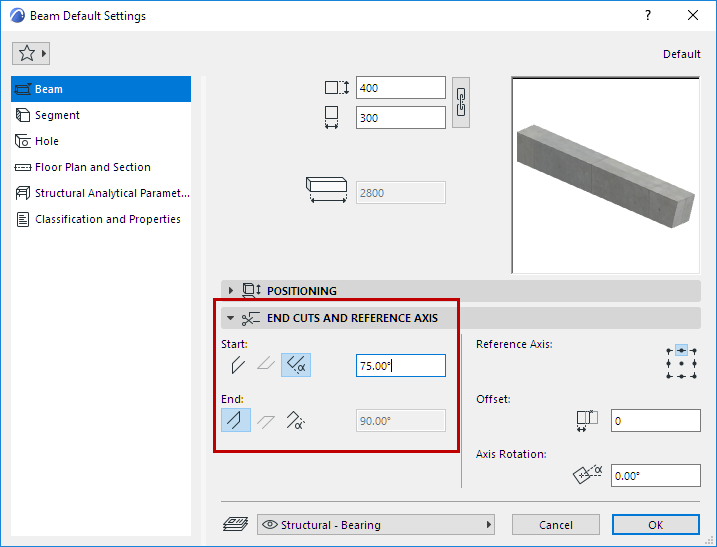Viewport: 717px width, 547px height.
Task: Click the scissors End Cuts icon
Action: [x=251, y=319]
